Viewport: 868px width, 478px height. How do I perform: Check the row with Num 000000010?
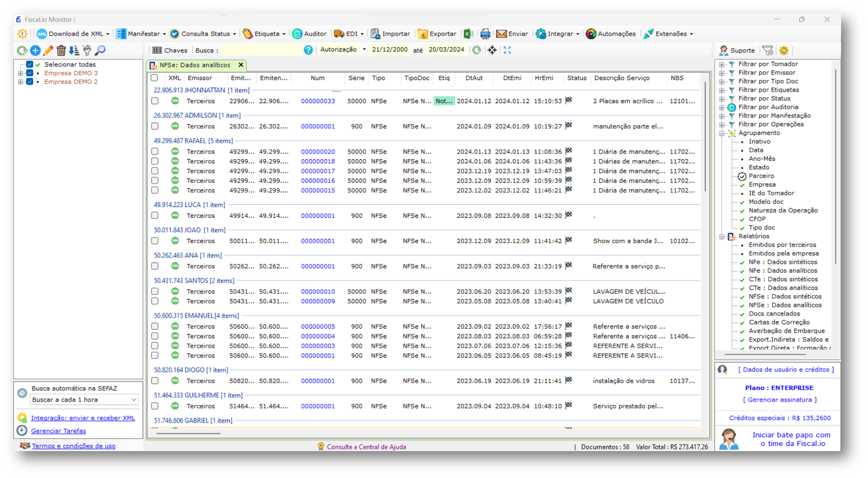[155, 292]
